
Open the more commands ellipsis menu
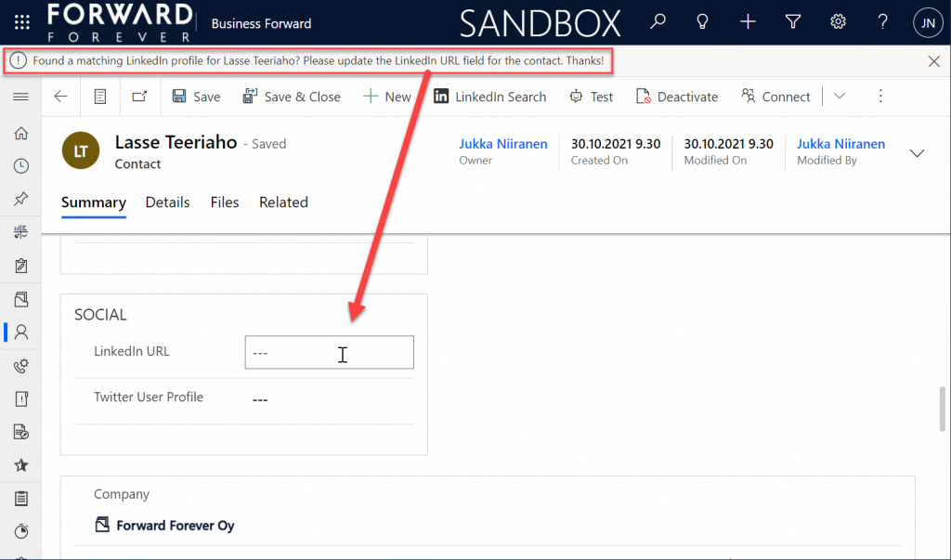[x=880, y=97]
